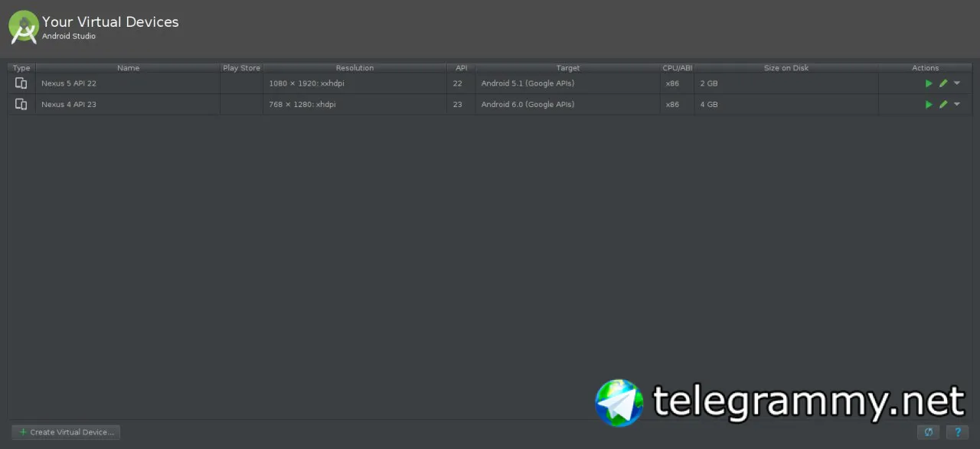Screen dimensions: 980x449
Task: Click the Play Store column header
Action: pyautogui.click(x=241, y=68)
